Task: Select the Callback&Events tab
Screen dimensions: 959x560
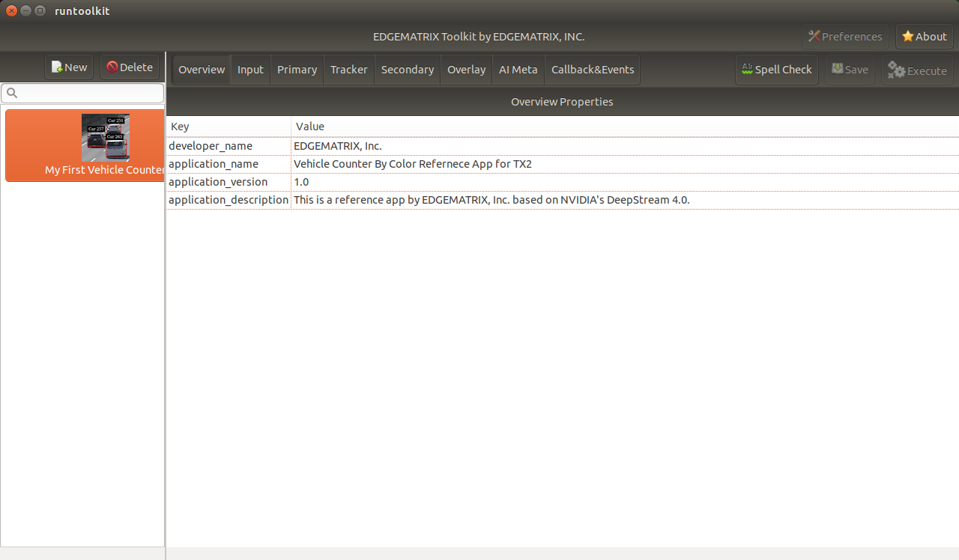Action: point(593,70)
